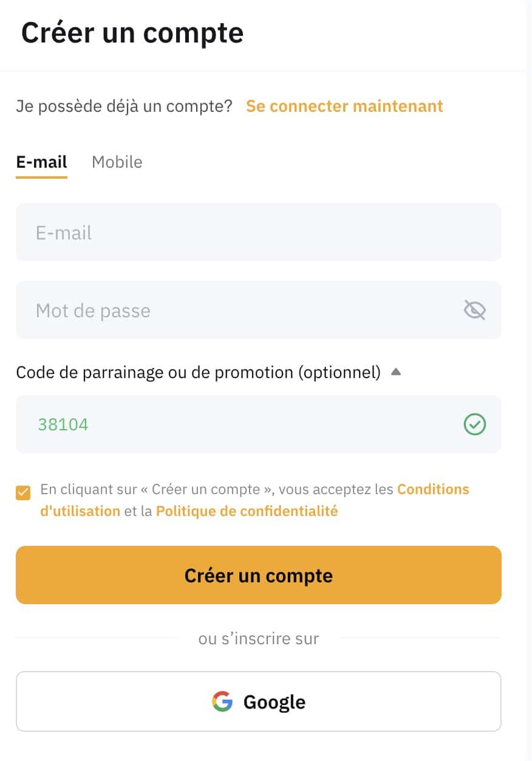The image size is (532, 761).
Task: Click the orange Créer un compte button
Action: [259, 575]
